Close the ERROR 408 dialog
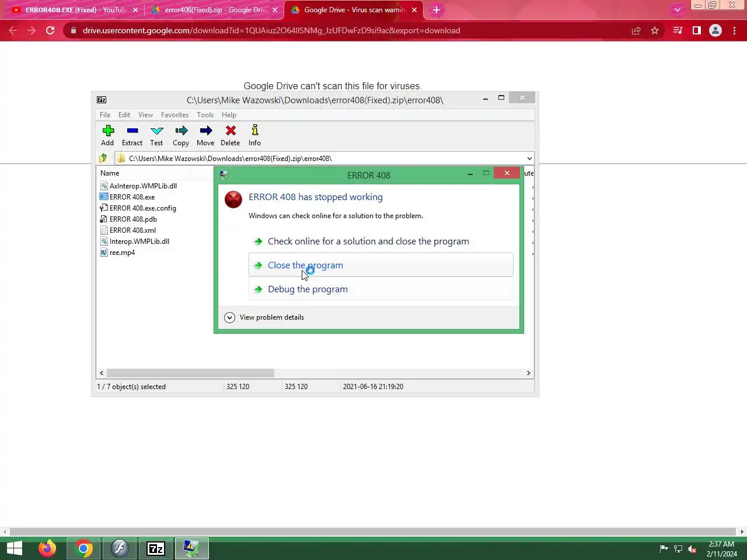This screenshot has height=560, width=747. (507, 173)
